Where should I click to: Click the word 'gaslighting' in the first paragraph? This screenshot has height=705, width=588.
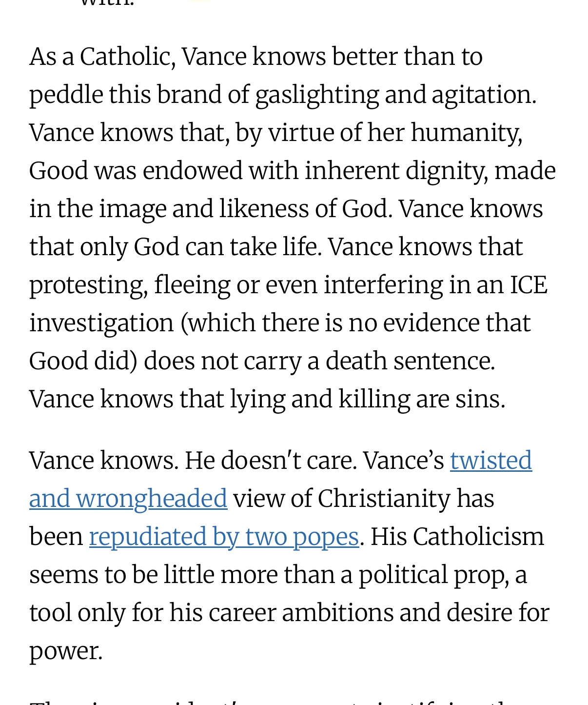(x=317, y=95)
